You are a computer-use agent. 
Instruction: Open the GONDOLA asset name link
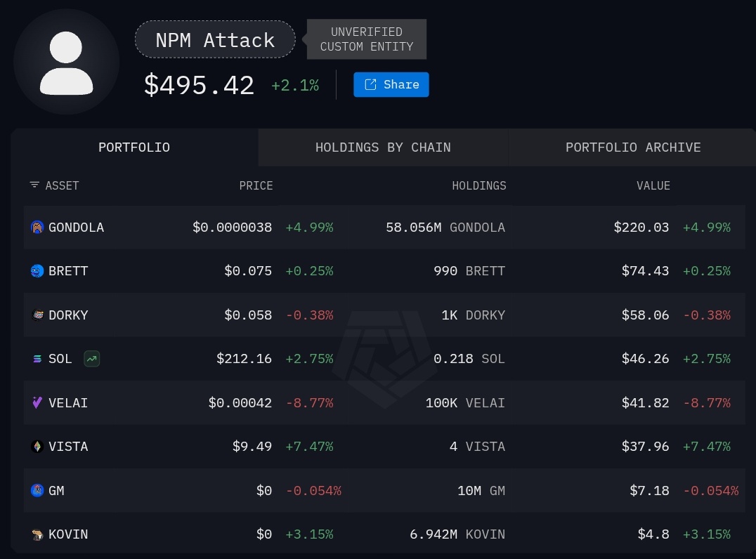tap(76, 228)
